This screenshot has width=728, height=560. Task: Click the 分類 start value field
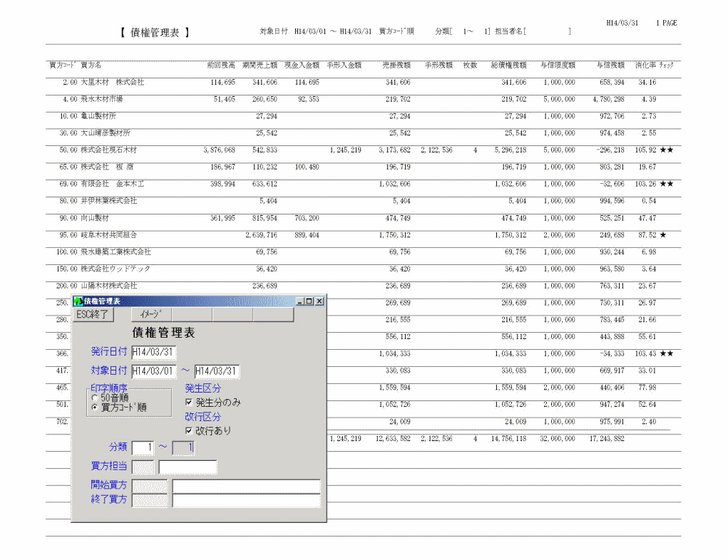tap(143, 447)
